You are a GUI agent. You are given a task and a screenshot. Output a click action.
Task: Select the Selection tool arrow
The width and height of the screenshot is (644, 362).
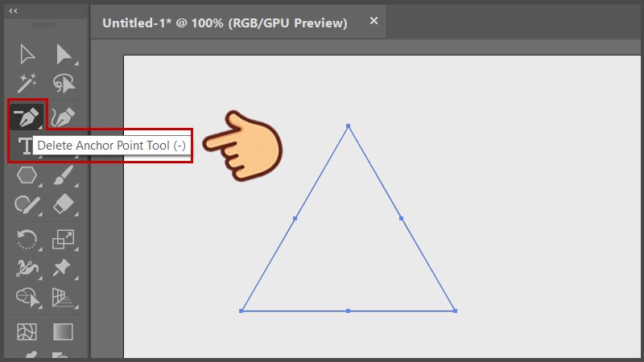(27, 55)
